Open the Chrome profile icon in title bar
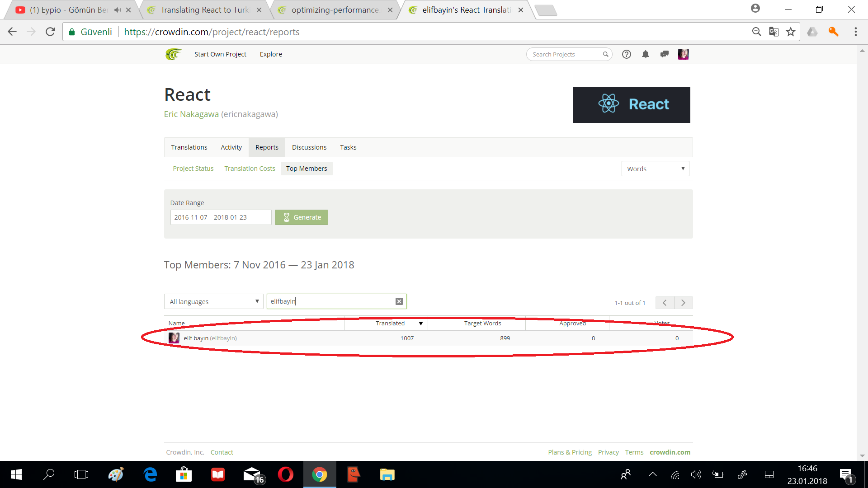868x488 pixels. point(755,8)
